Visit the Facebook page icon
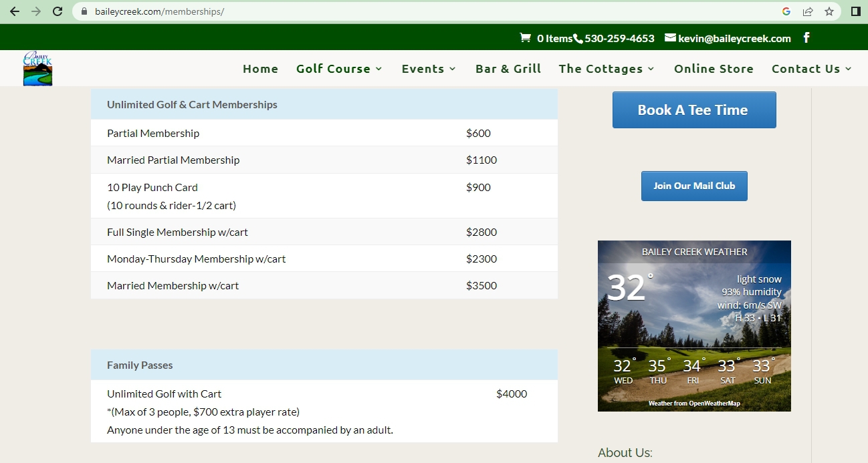 [x=806, y=37]
